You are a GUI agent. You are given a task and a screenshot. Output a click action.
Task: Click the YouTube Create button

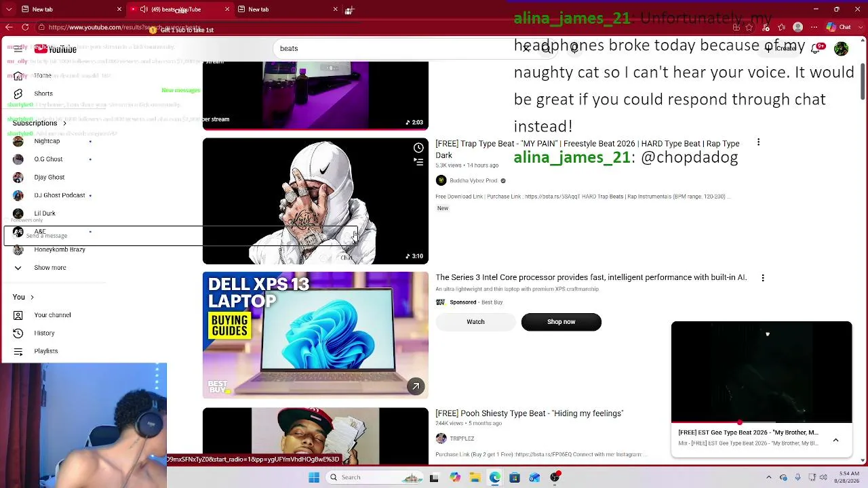[x=781, y=49]
